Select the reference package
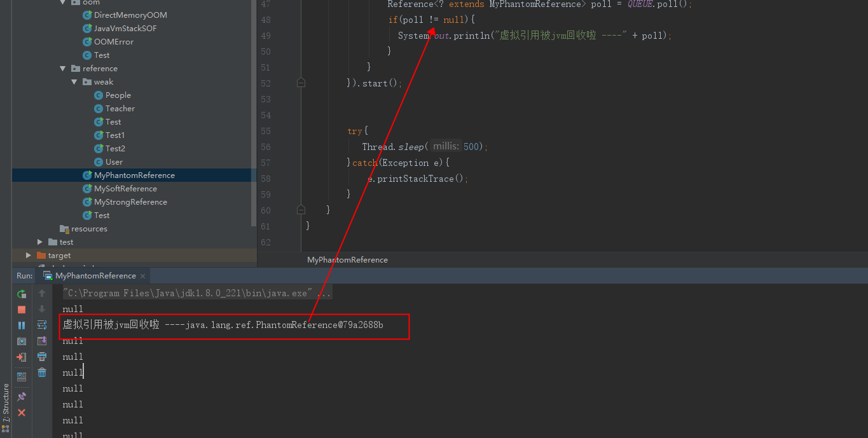This screenshot has height=438, width=868. (100, 69)
